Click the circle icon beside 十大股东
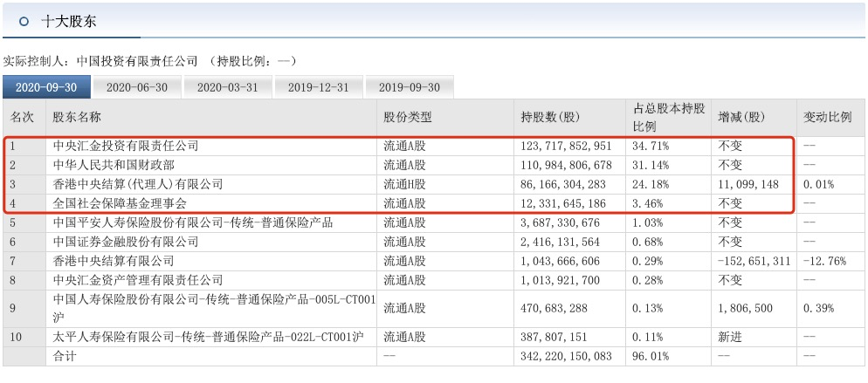This screenshot has height=383, width=868. 24,21
